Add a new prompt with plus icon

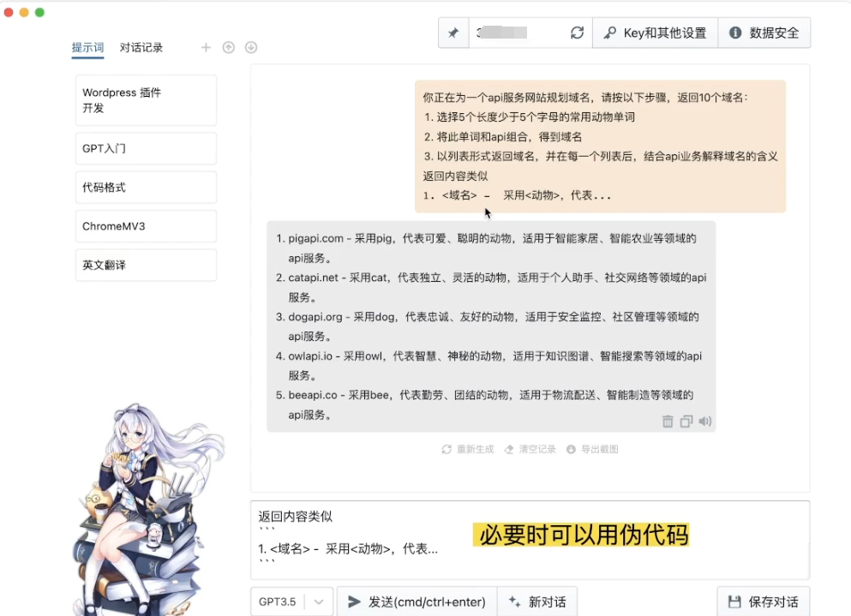206,48
